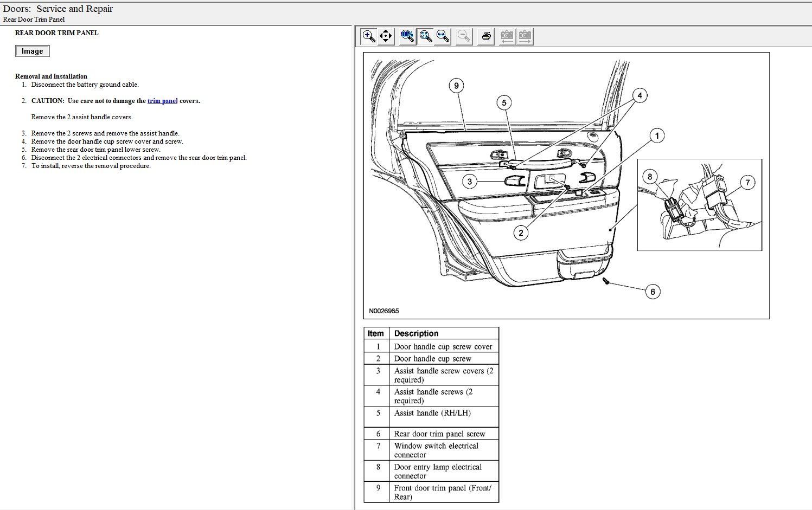Click the Doors: Service and Repair heading
Image resolution: width=812 pixels, height=510 pixels.
(58, 9)
